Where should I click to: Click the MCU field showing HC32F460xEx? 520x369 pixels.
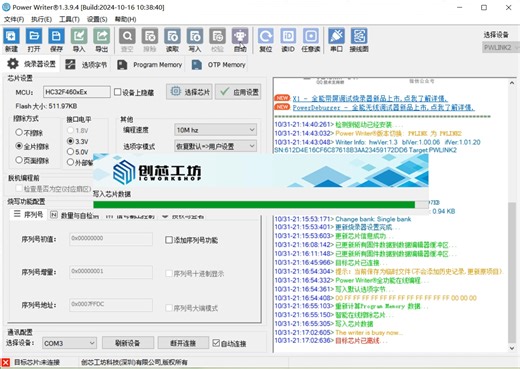pos(77,92)
